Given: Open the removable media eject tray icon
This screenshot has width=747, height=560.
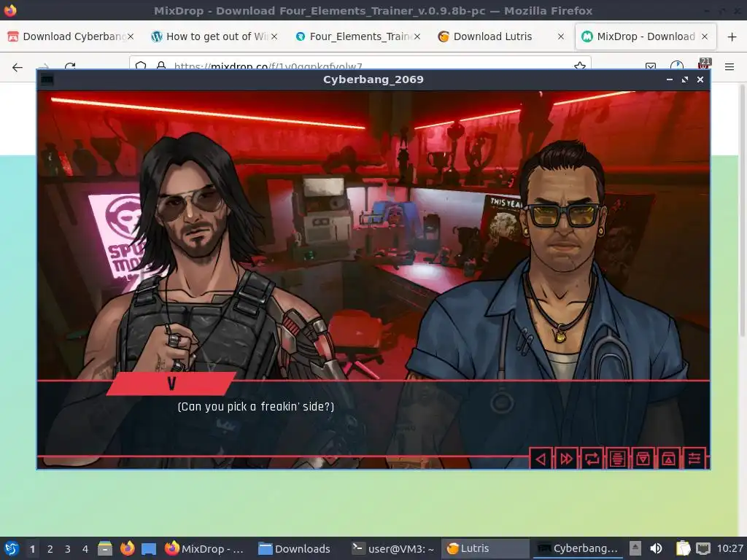Looking at the screenshot, I should pos(635,548).
